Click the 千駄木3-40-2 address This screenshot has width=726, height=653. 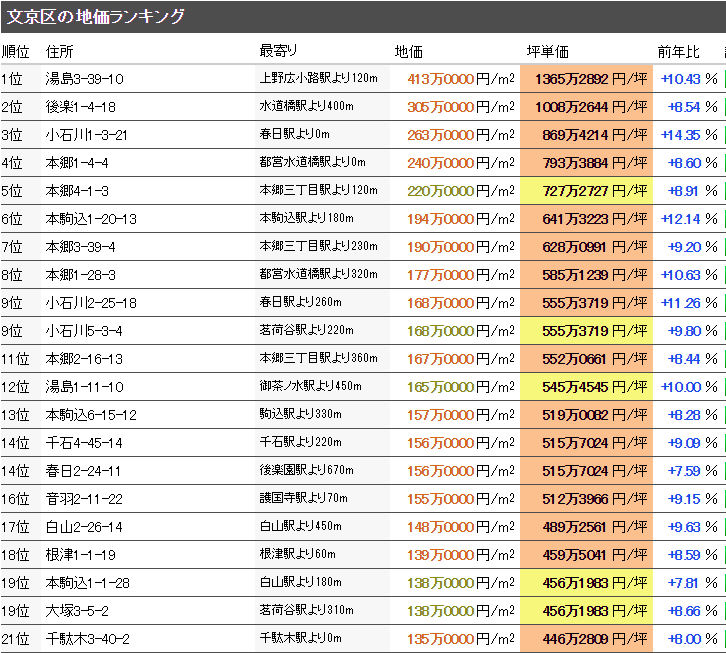pos(87,639)
